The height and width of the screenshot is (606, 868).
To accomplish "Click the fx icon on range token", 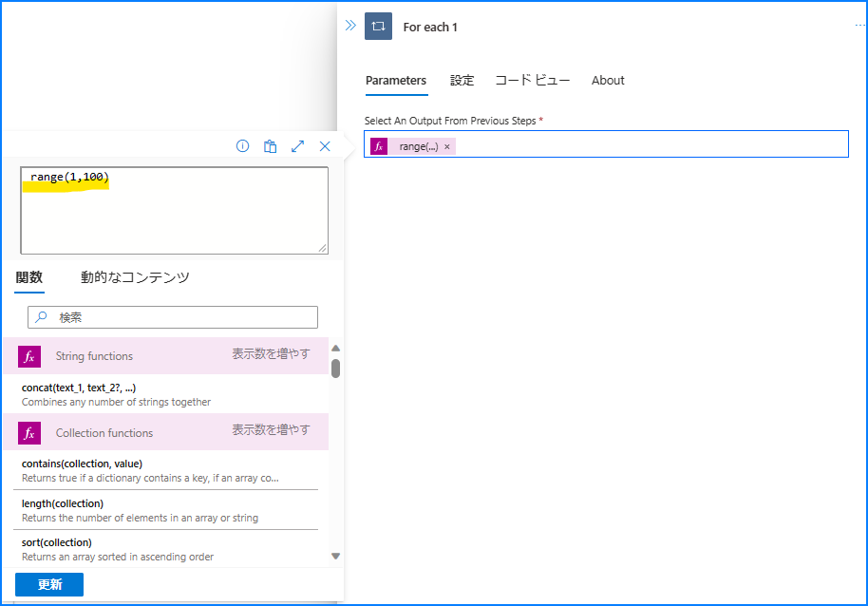I will coord(379,146).
